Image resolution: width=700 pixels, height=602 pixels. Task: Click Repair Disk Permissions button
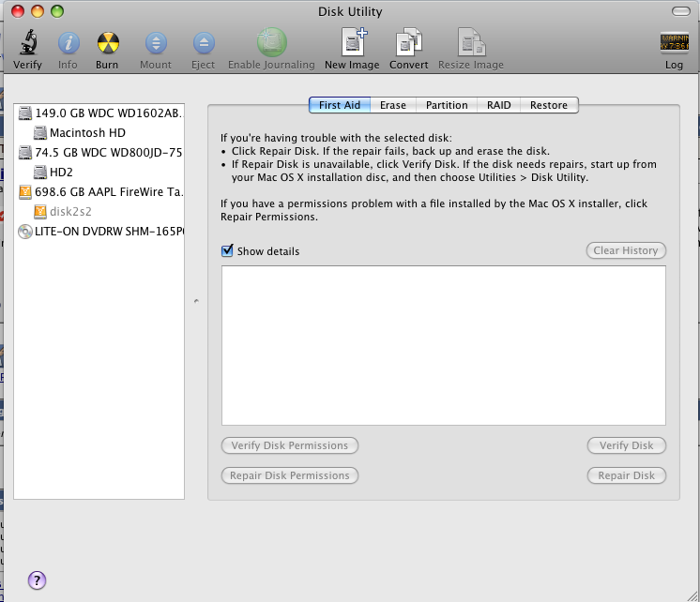[290, 475]
